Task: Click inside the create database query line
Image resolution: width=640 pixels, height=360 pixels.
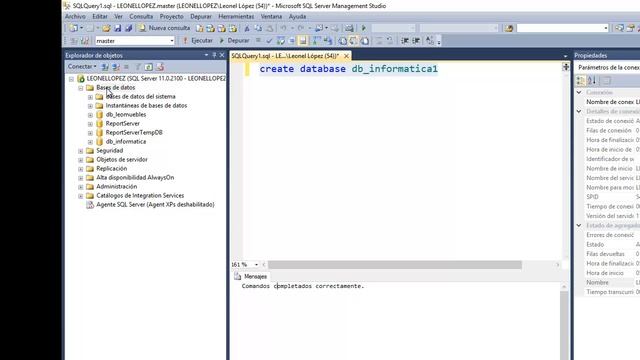Action: click(x=349, y=69)
